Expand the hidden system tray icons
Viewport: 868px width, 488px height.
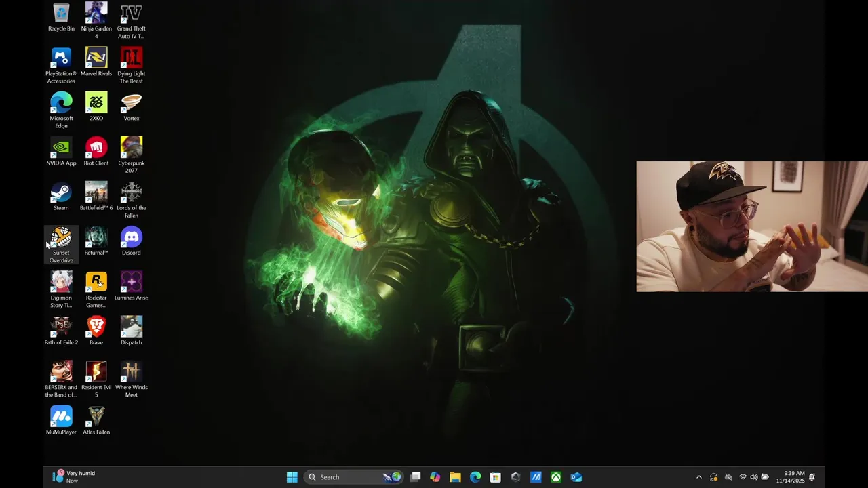coord(699,477)
